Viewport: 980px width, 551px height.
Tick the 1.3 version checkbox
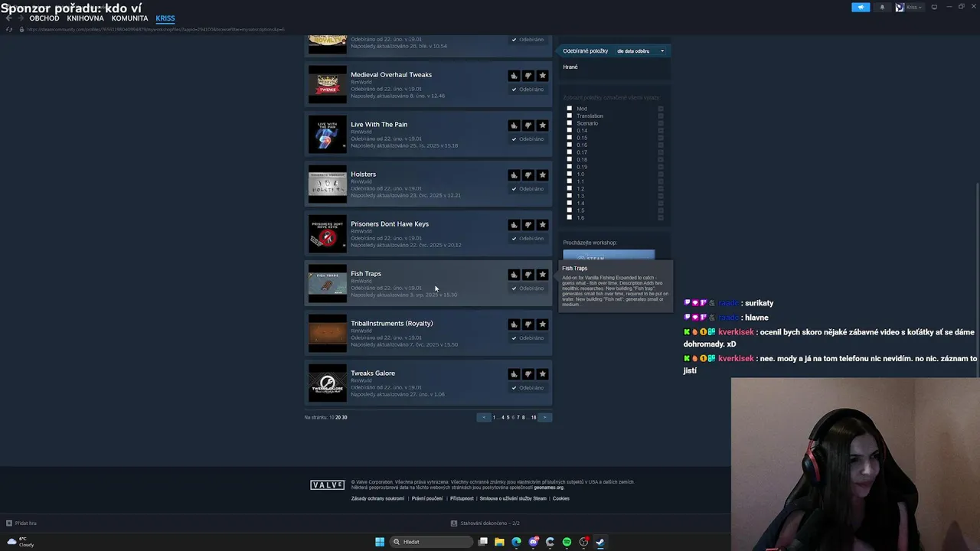(x=570, y=196)
